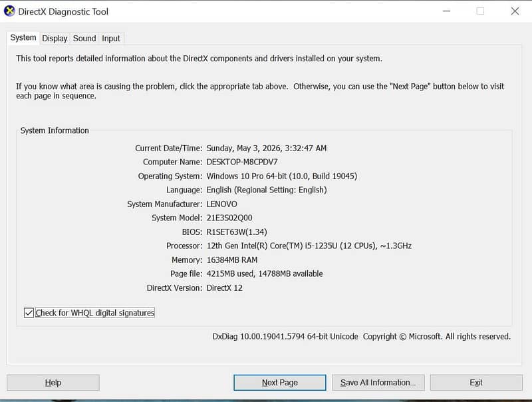The height and width of the screenshot is (402, 532).
Task: Exit the diagnostic tool
Action: pos(476,383)
